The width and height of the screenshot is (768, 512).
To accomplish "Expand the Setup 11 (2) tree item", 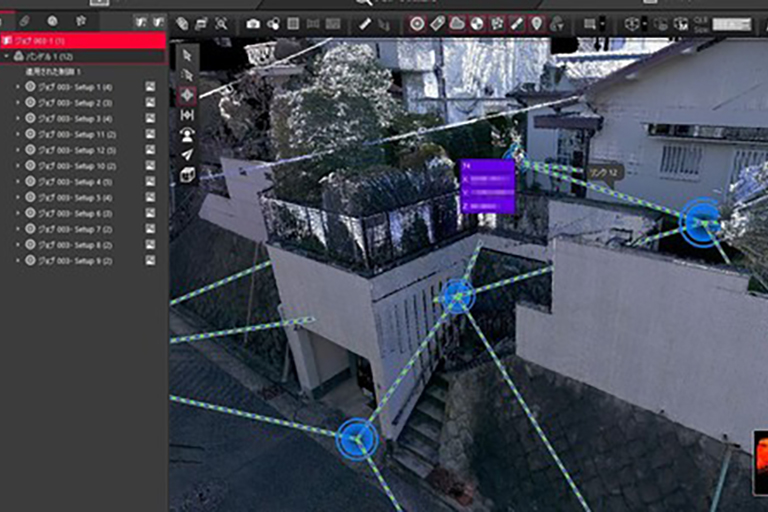I will [18, 134].
